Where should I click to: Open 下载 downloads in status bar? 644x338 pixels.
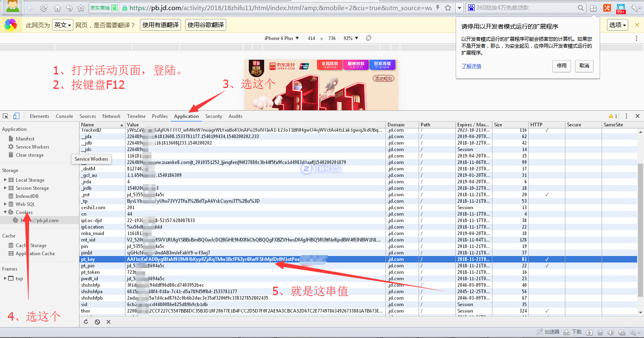coord(573,332)
